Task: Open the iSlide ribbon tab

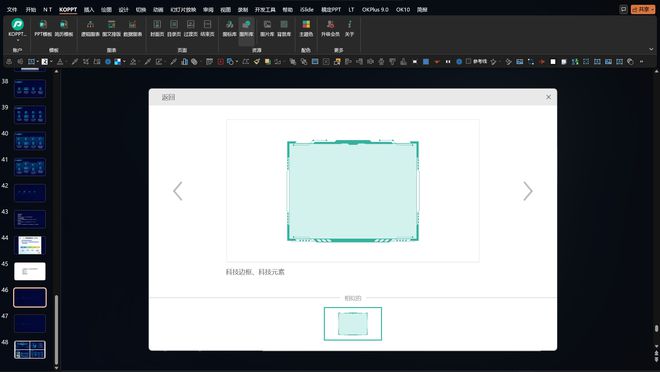Action: pyautogui.click(x=306, y=9)
